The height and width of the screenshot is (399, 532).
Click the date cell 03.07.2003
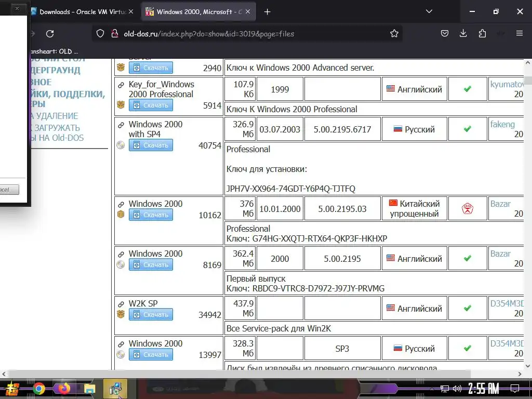[280, 129]
